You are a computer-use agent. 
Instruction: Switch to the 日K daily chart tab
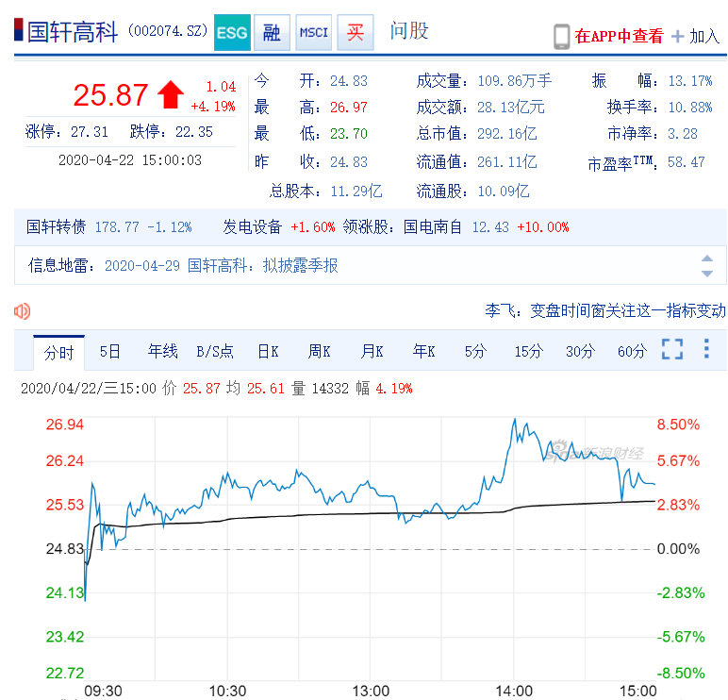click(268, 352)
